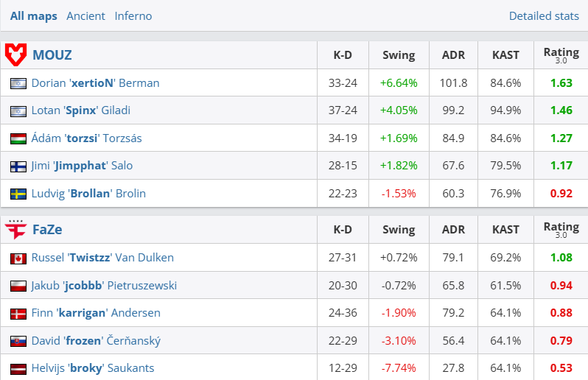This screenshot has width=588, height=380.
Task: Click the FaZe team logo icon
Action: coord(15,229)
